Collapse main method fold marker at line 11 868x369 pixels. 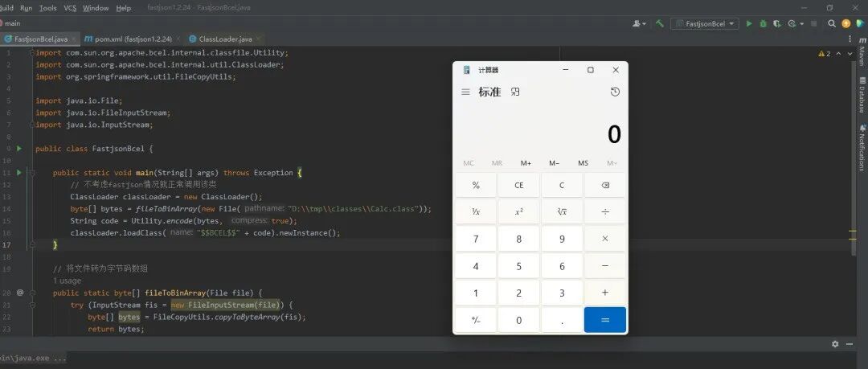tap(31, 173)
